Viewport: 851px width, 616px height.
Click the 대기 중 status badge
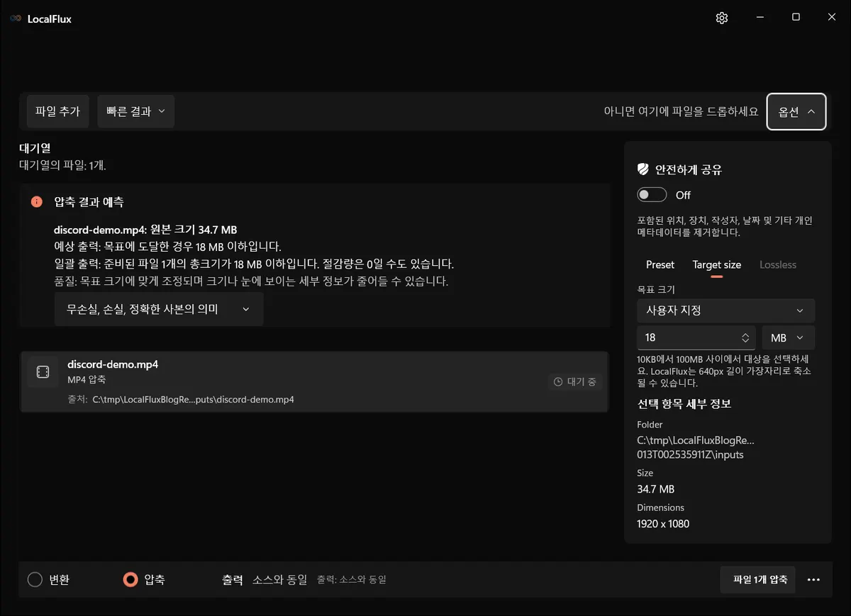pyautogui.click(x=575, y=381)
